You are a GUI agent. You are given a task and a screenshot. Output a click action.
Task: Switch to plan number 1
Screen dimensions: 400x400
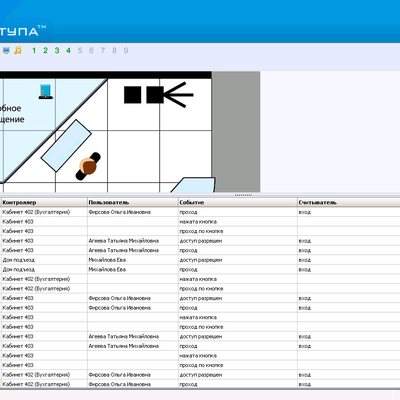coord(34,50)
